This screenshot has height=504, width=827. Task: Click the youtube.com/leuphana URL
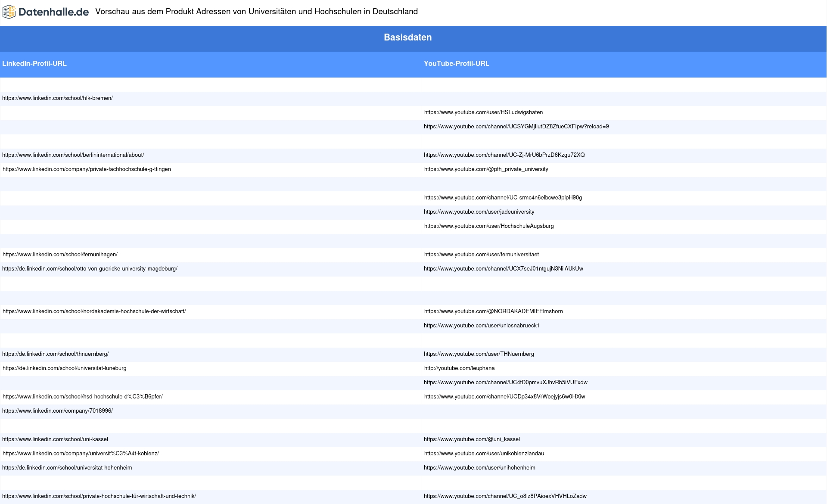[459, 368]
